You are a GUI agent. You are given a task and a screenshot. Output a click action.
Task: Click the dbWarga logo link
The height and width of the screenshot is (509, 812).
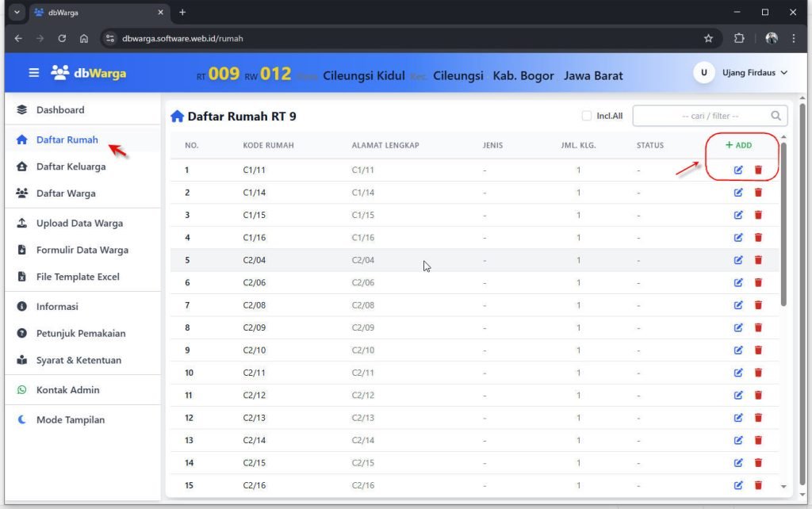coord(89,73)
